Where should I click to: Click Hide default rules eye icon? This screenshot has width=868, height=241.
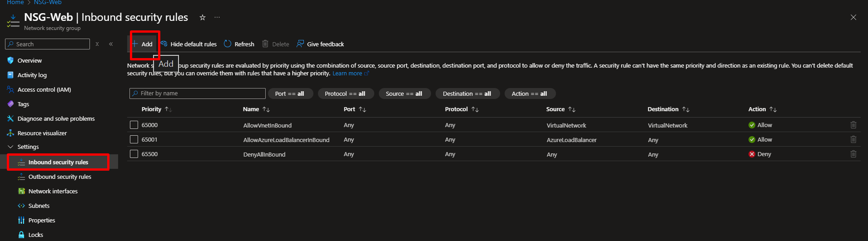(164, 44)
